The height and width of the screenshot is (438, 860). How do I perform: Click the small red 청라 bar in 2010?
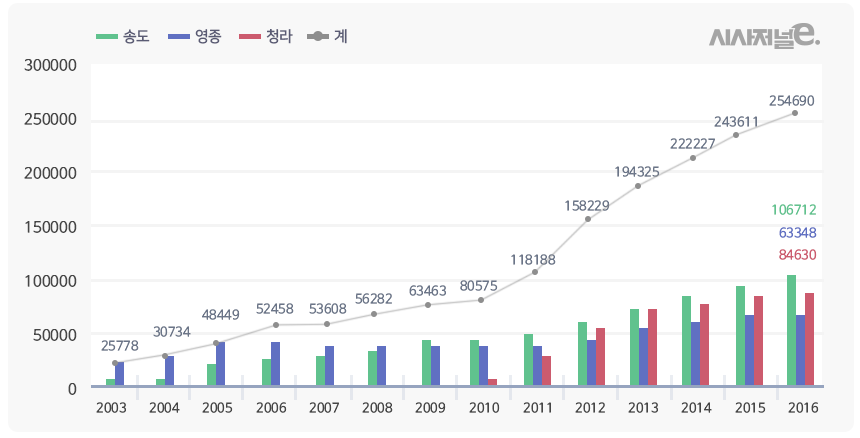(492, 382)
